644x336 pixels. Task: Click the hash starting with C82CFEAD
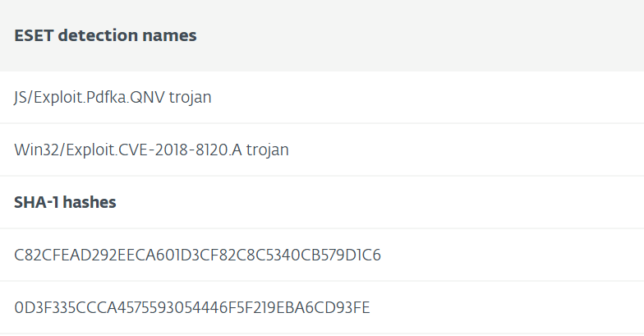(x=197, y=255)
